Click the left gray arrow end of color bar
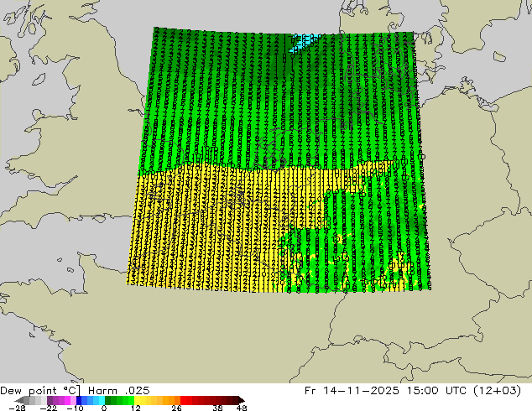This screenshot has width=532, height=411. (19, 400)
